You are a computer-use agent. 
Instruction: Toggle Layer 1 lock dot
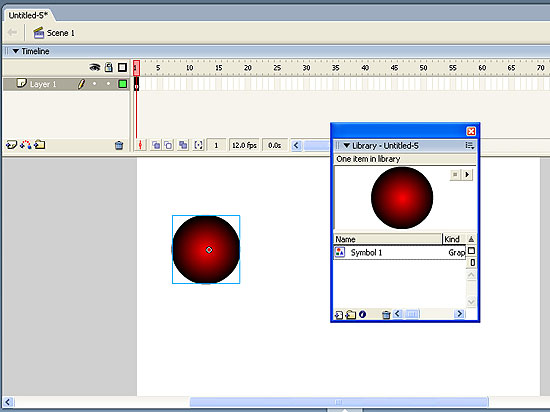(108, 83)
